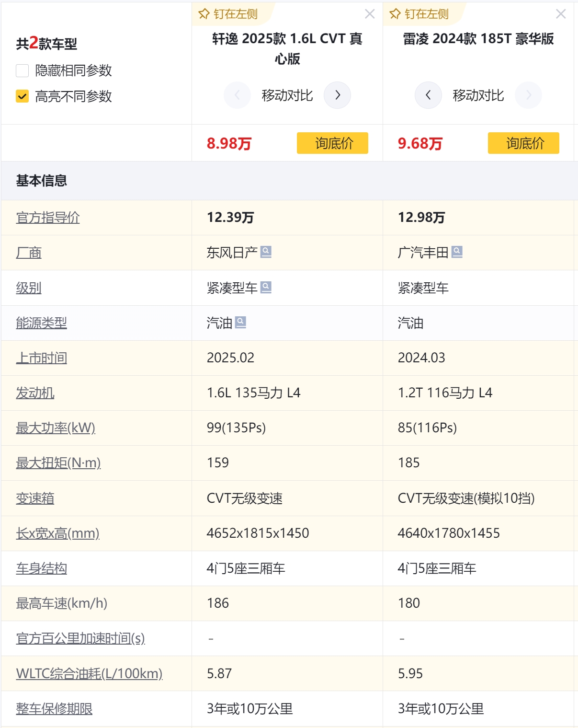Click the 5.87 fuel consumption value

pos(219,674)
